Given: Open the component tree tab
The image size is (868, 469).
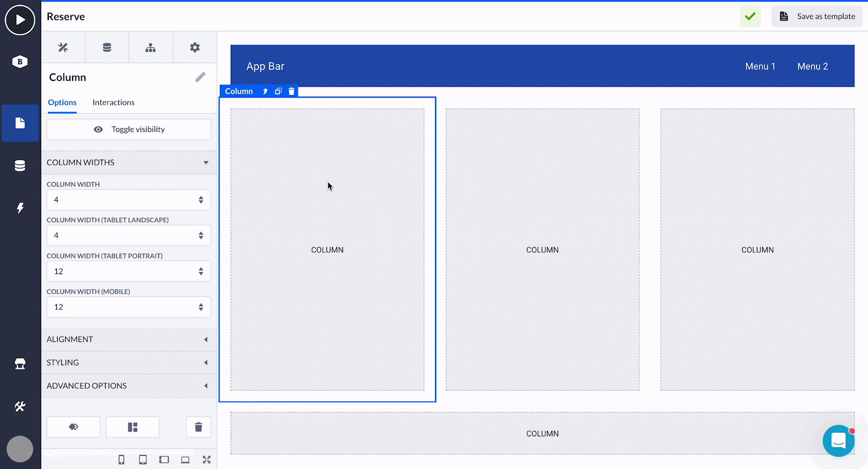Looking at the screenshot, I should [151, 47].
